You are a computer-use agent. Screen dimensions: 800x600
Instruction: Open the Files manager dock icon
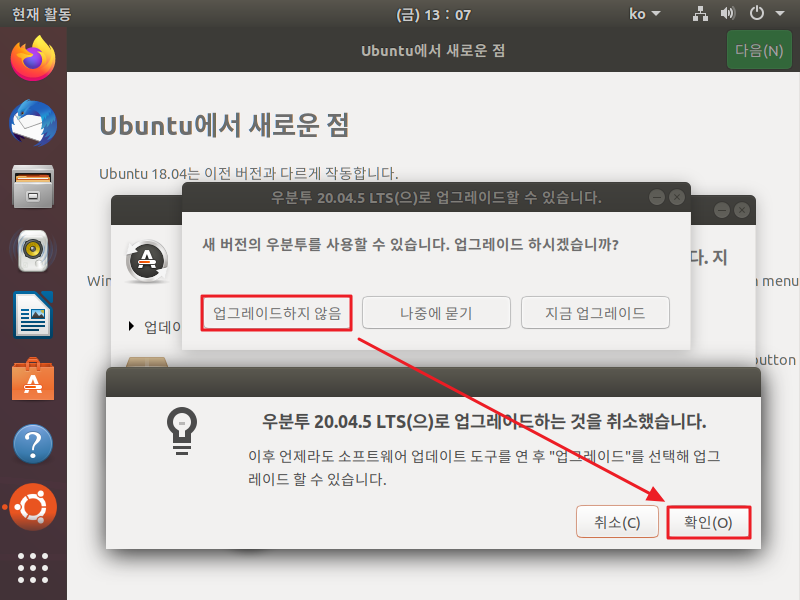tap(33, 186)
